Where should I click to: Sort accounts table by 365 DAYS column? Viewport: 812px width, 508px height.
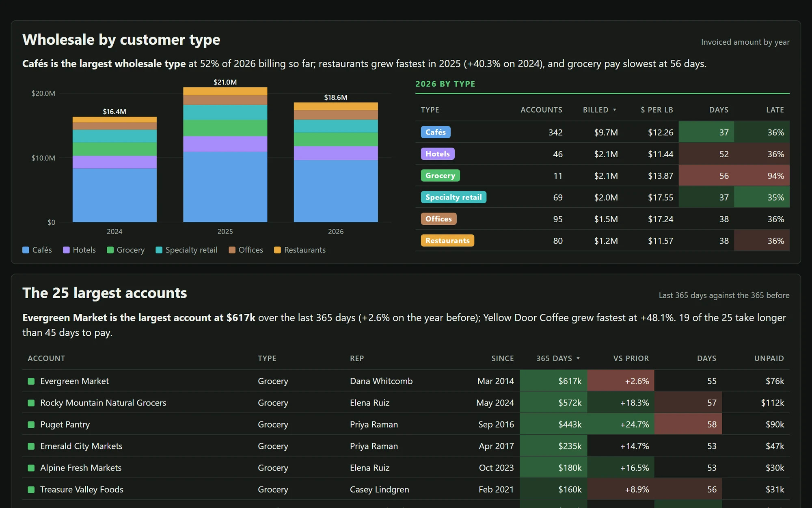click(x=558, y=358)
